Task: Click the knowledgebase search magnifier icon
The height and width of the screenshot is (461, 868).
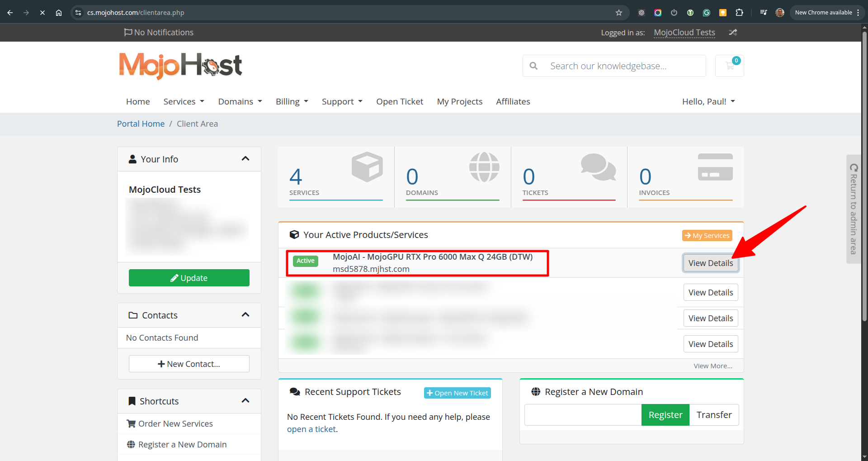Action: point(533,66)
